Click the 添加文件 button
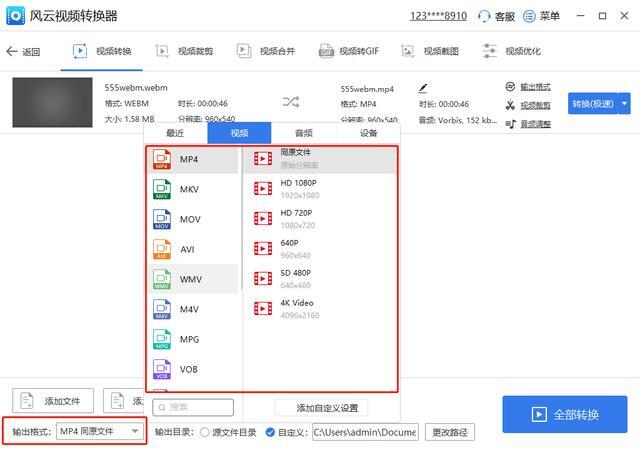Screen dimensions: 640x450 pyautogui.click(x=53, y=401)
